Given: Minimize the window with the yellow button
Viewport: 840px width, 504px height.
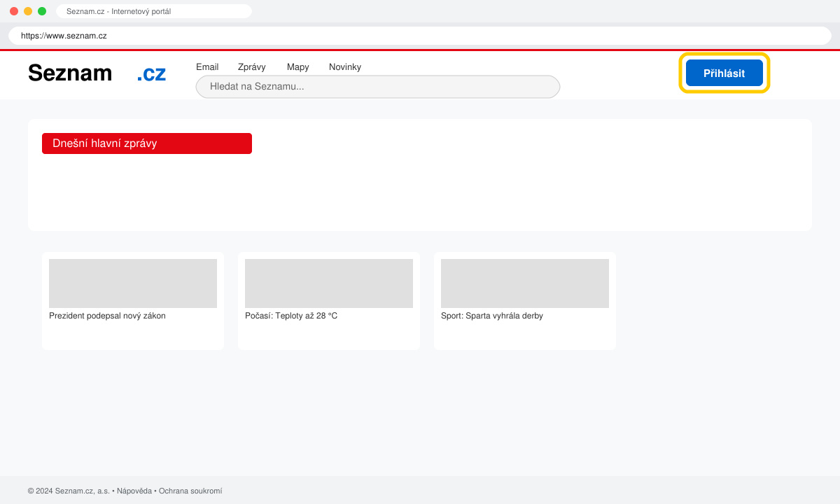Looking at the screenshot, I should click(28, 11).
